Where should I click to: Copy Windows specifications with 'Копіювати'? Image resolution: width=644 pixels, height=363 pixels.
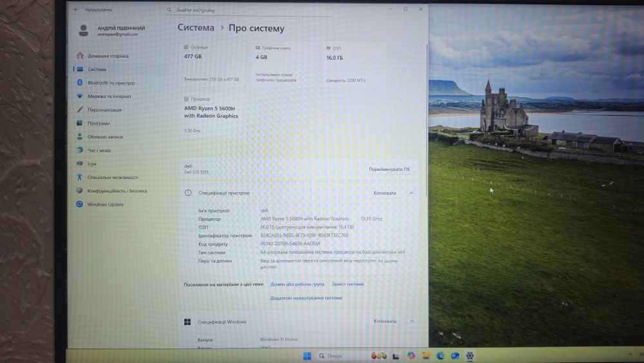[x=385, y=322]
